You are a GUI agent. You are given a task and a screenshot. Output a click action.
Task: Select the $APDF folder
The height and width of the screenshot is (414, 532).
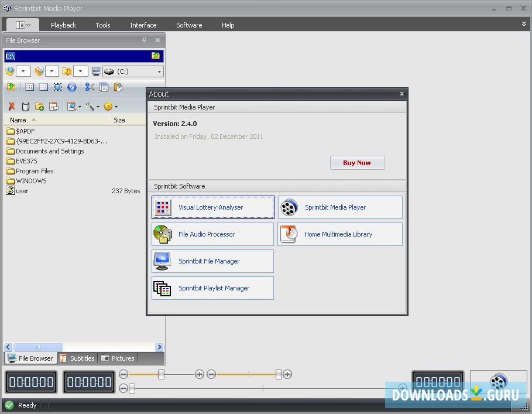[20, 131]
